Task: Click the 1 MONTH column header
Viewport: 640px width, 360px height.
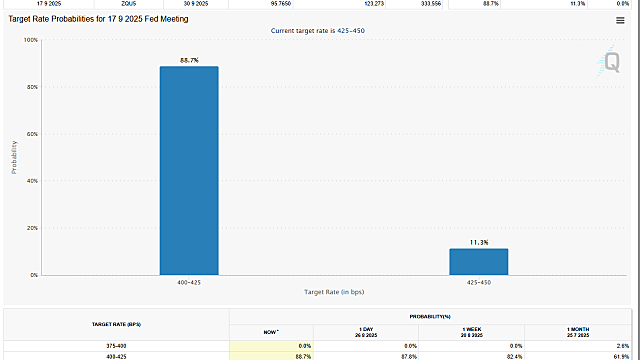Action: (578, 332)
